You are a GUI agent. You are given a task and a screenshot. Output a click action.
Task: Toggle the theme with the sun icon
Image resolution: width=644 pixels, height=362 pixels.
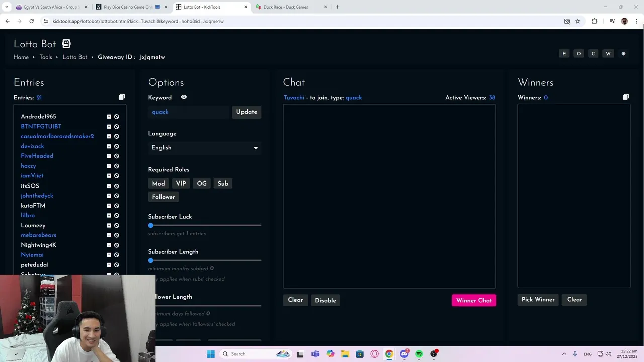point(623,54)
